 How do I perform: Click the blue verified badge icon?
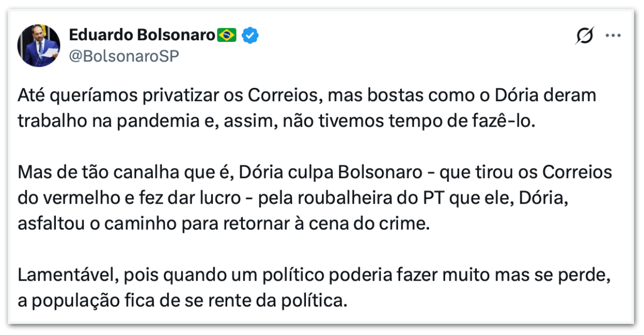pos(251,35)
